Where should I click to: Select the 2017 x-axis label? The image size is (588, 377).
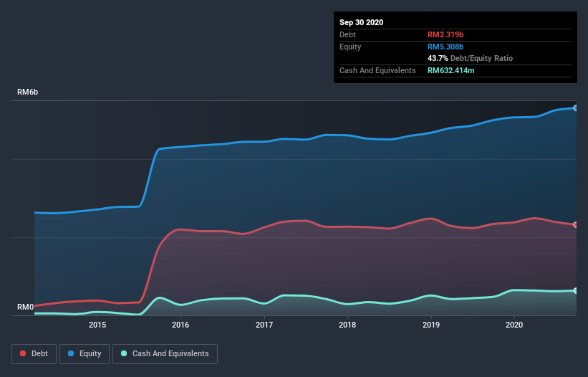(x=264, y=325)
